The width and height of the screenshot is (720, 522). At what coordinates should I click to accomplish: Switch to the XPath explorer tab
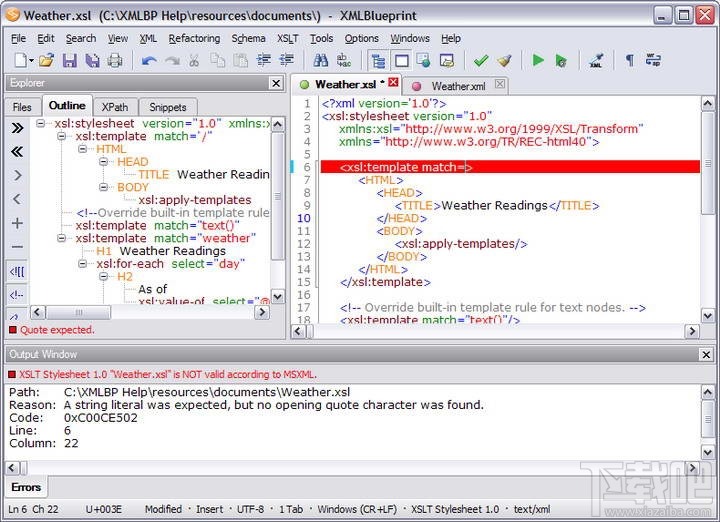click(115, 107)
